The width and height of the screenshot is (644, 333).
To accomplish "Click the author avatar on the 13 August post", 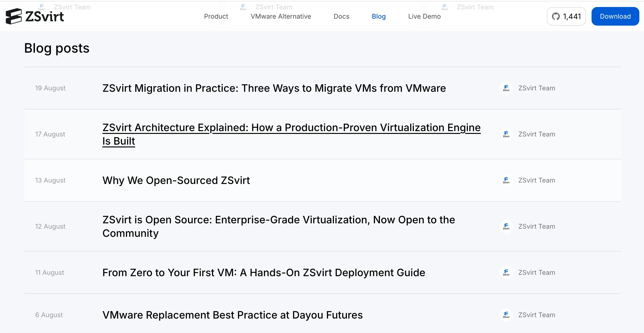I will 506,180.
